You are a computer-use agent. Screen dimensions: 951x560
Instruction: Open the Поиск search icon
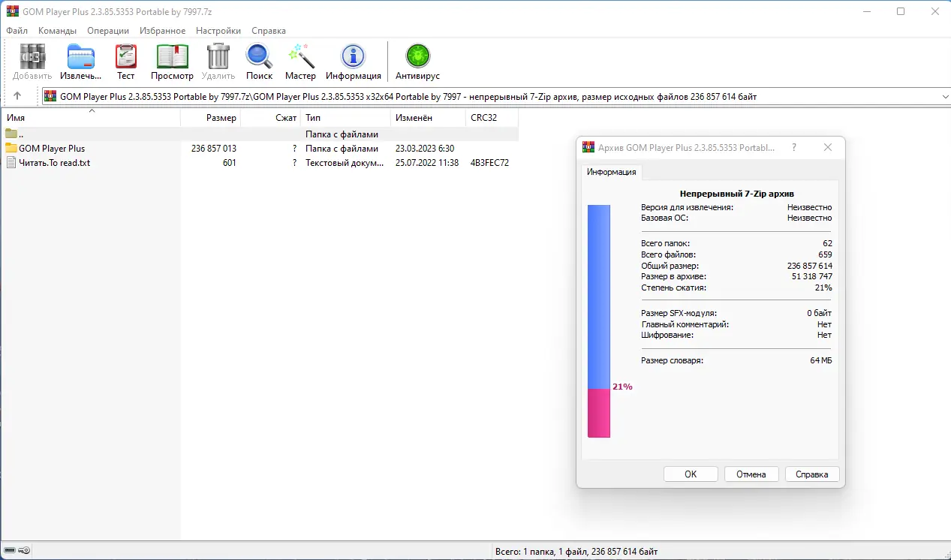[x=259, y=57]
